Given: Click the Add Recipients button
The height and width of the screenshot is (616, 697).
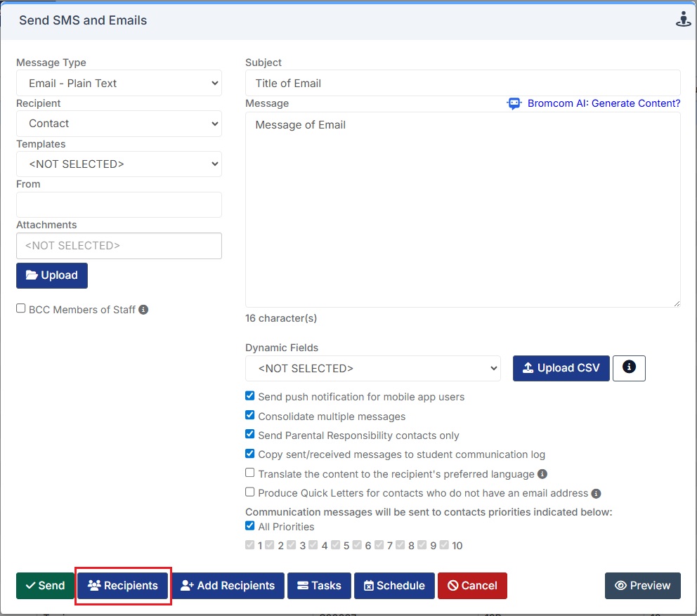Looking at the screenshot, I should coord(228,586).
